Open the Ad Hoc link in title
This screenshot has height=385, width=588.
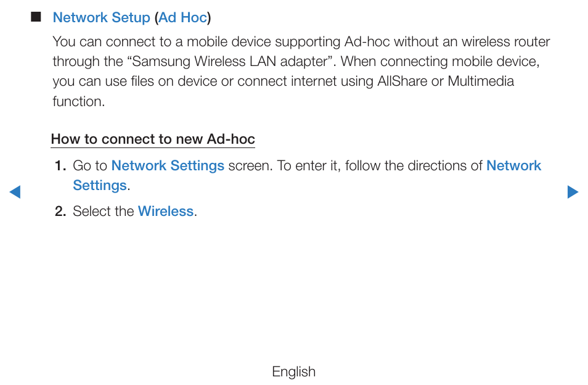coord(182,18)
